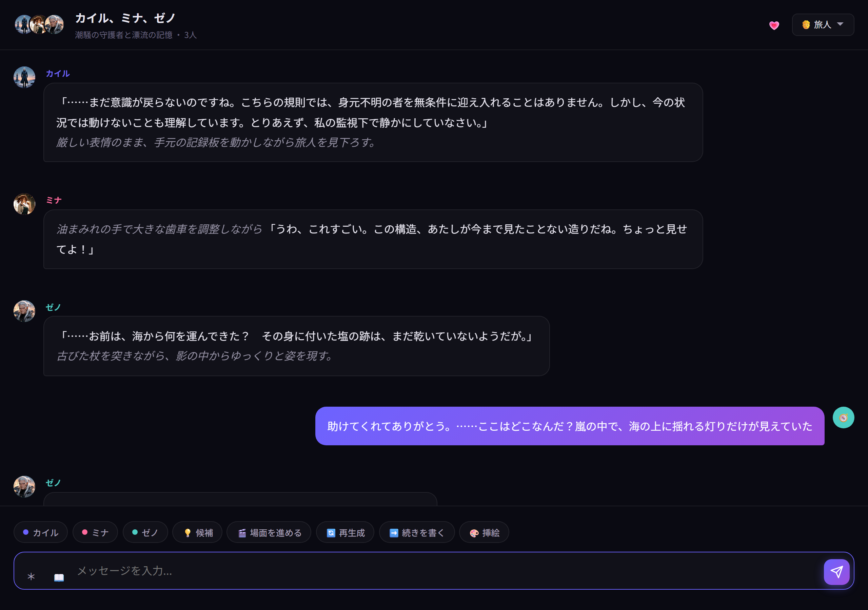Click the subtitle 潮騒の守護者と漂流の記憶

[x=124, y=35]
